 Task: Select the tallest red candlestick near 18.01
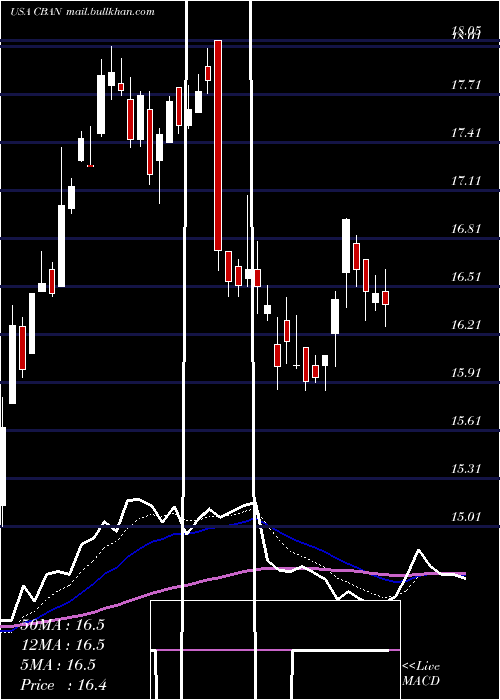218,145
